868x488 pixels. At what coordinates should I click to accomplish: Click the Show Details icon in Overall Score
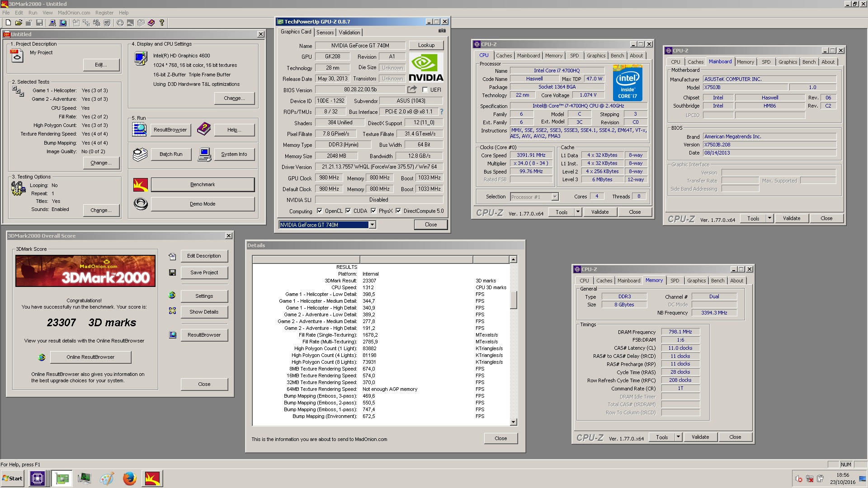[172, 311]
